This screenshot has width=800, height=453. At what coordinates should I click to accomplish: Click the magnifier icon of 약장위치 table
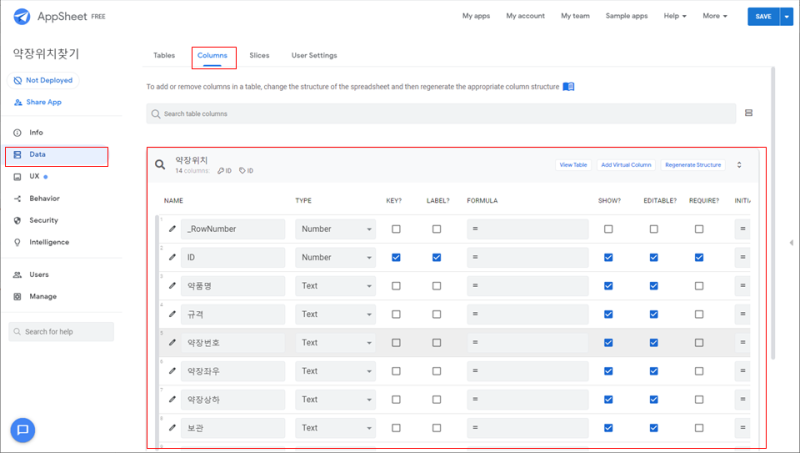(160, 164)
